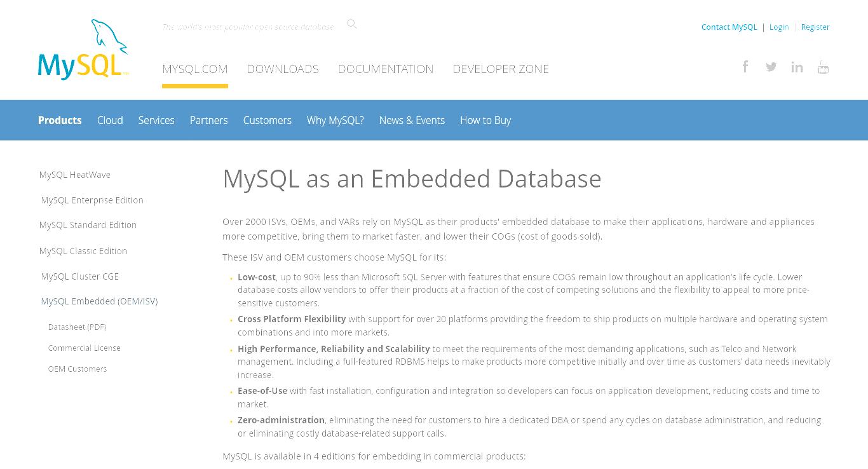Image resolution: width=868 pixels, height=469 pixels.
Task: Open OEM Customers sidebar link
Action: [x=78, y=369]
